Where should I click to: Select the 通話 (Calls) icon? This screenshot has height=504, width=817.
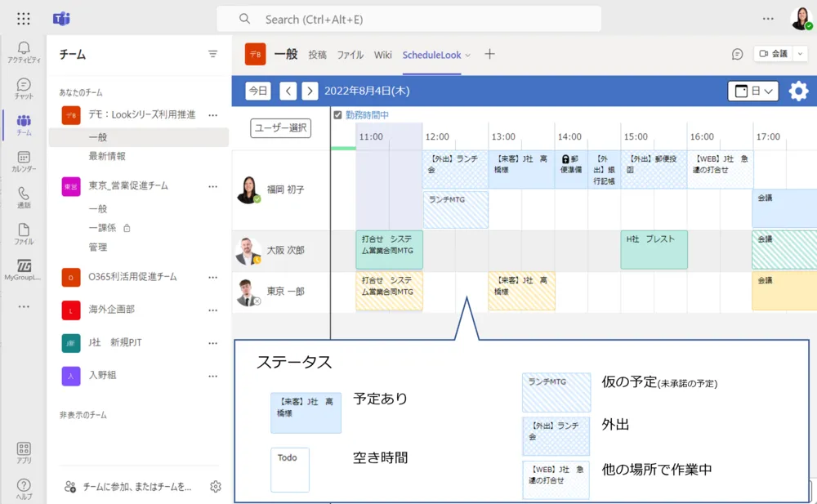pyautogui.click(x=24, y=193)
